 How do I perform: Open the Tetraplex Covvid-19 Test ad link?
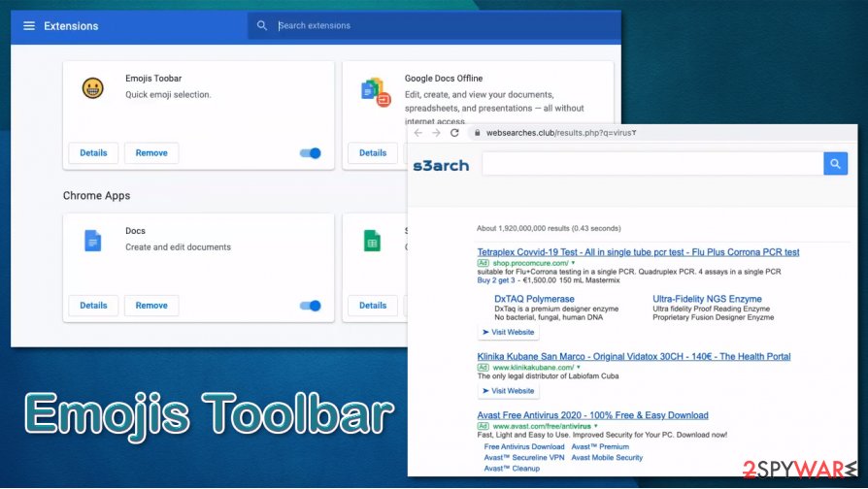click(x=638, y=252)
